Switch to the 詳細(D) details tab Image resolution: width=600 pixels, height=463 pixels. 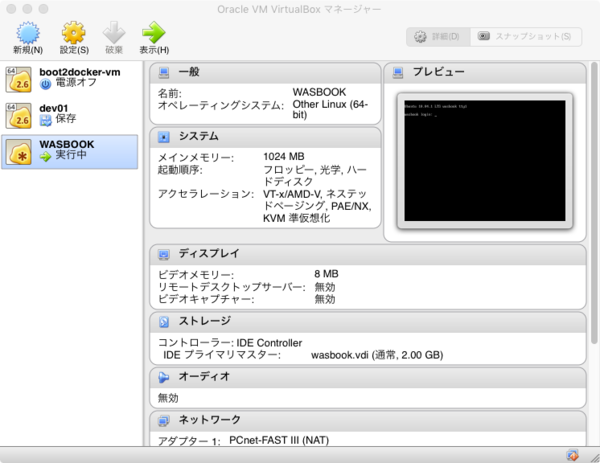point(438,37)
